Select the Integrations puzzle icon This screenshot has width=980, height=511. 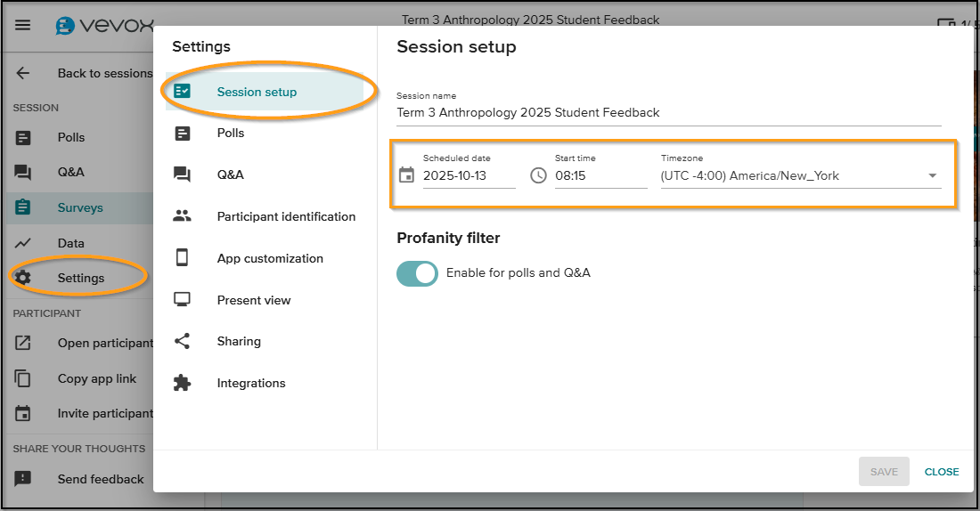coord(182,383)
